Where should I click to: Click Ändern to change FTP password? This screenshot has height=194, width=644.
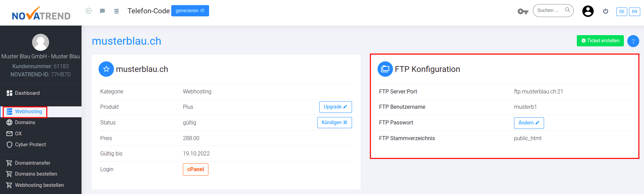pyautogui.click(x=529, y=123)
